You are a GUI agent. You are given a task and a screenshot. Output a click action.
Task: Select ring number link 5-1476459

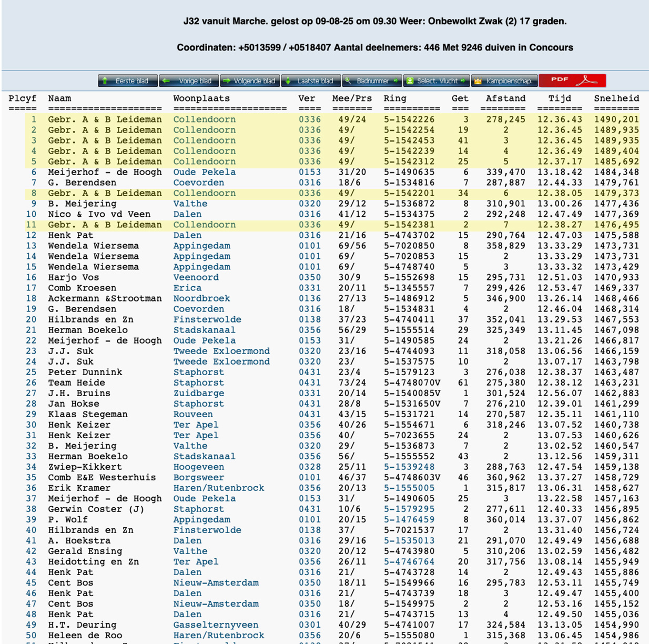click(x=409, y=519)
